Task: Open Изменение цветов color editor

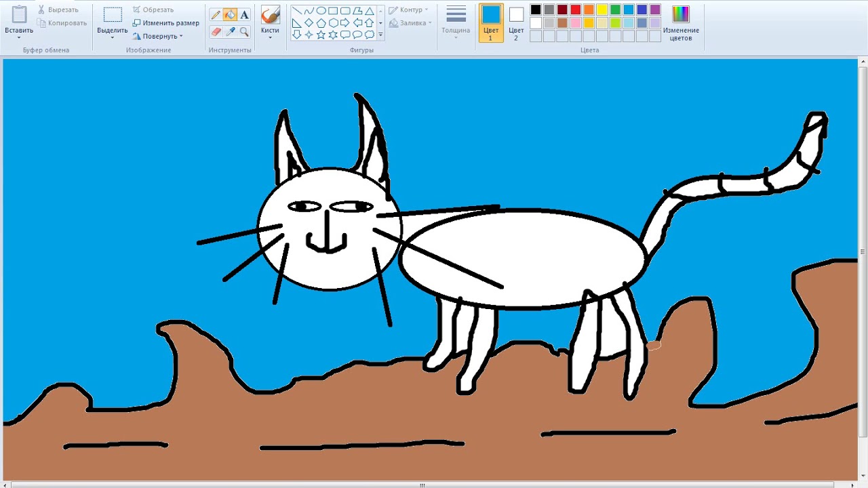Action: point(681,23)
